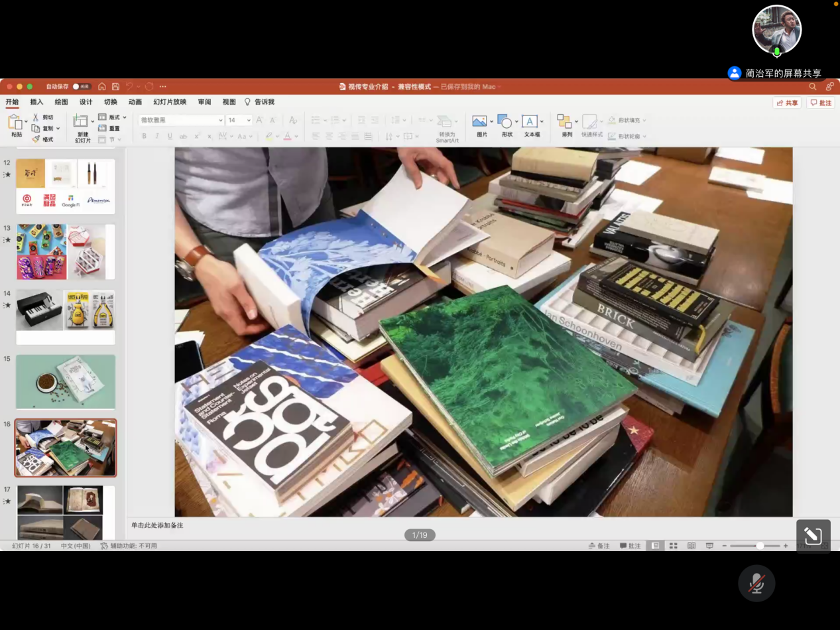
Task: Switch to the 幻灯片放映 tab
Action: (170, 102)
